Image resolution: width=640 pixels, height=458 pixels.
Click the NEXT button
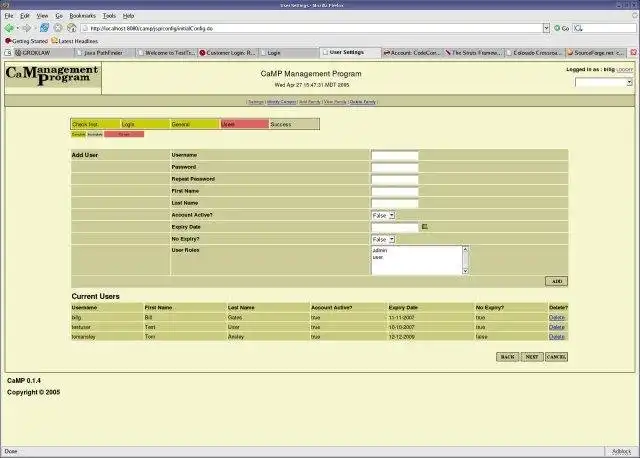point(532,357)
